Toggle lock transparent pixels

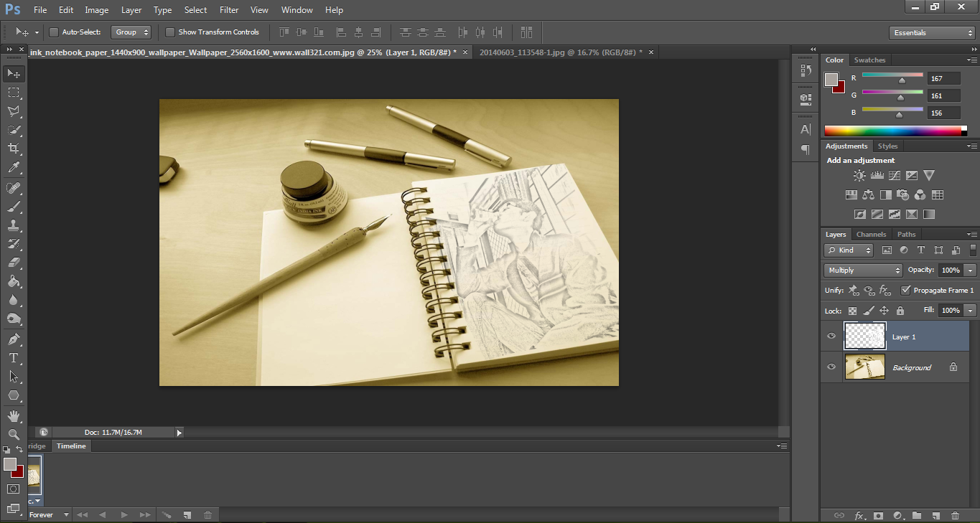click(x=852, y=311)
